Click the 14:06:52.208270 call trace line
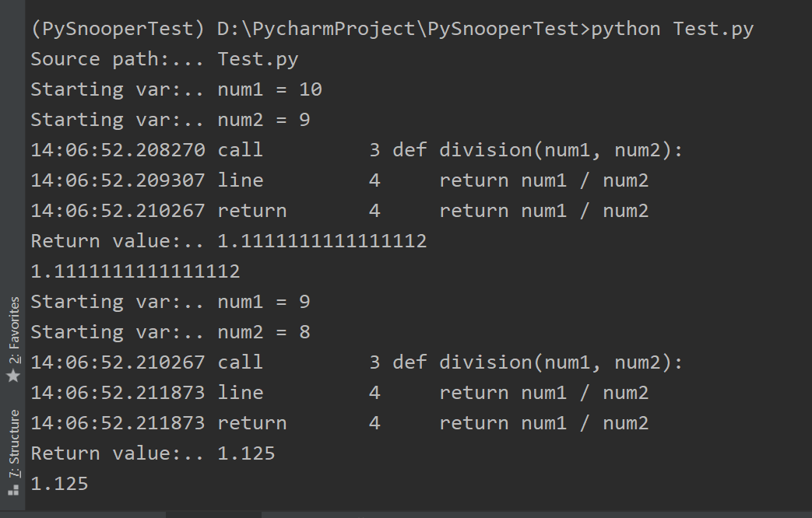 (x=356, y=150)
